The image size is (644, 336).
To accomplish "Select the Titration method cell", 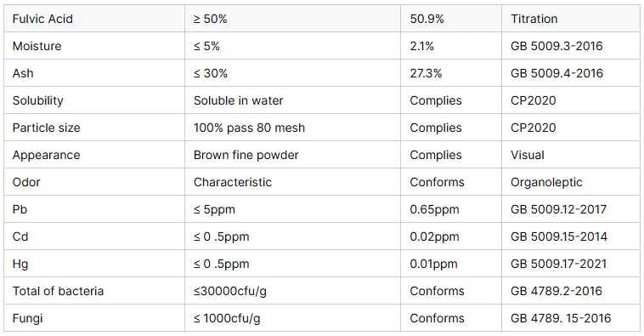I will [x=534, y=19].
